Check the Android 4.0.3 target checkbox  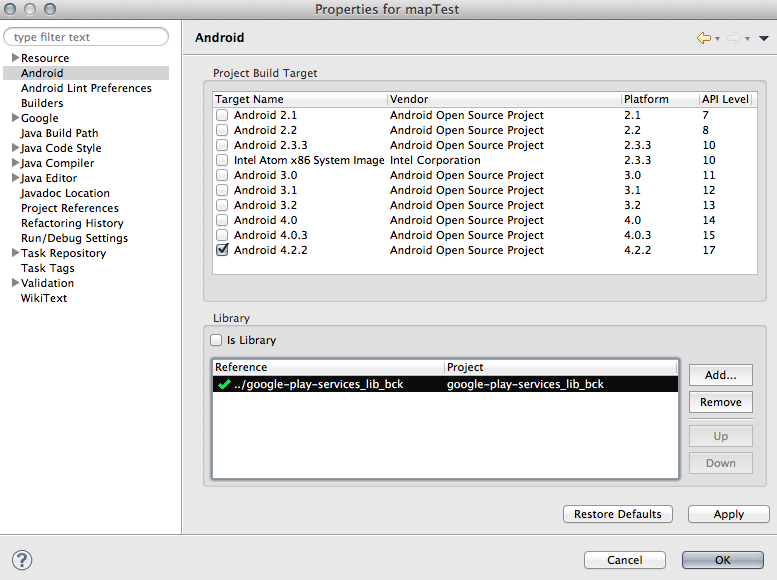point(222,235)
